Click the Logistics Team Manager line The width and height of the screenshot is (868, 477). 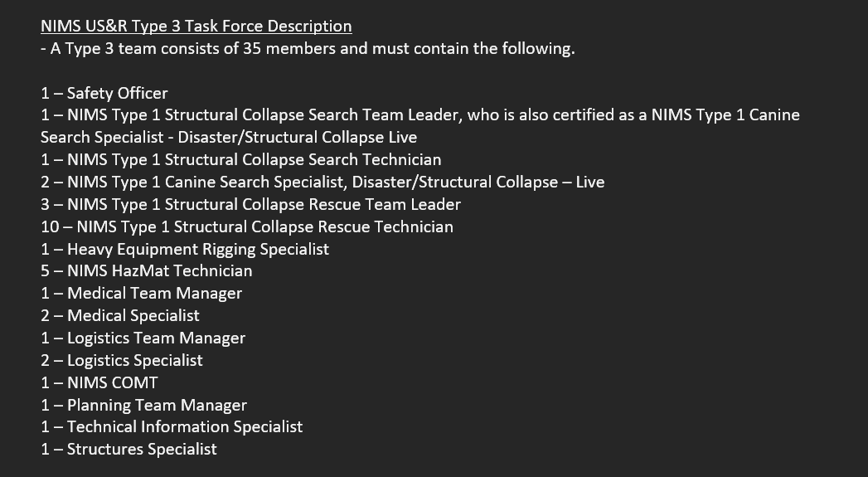143,338
